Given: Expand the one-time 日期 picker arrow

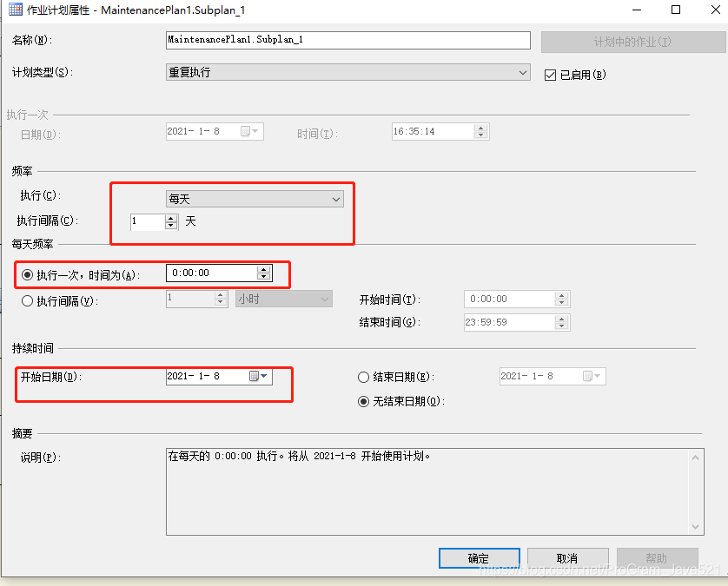Looking at the screenshot, I should pos(255,131).
